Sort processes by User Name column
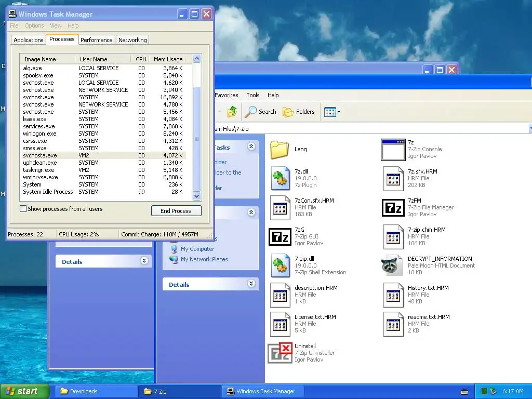 pyautogui.click(x=103, y=59)
